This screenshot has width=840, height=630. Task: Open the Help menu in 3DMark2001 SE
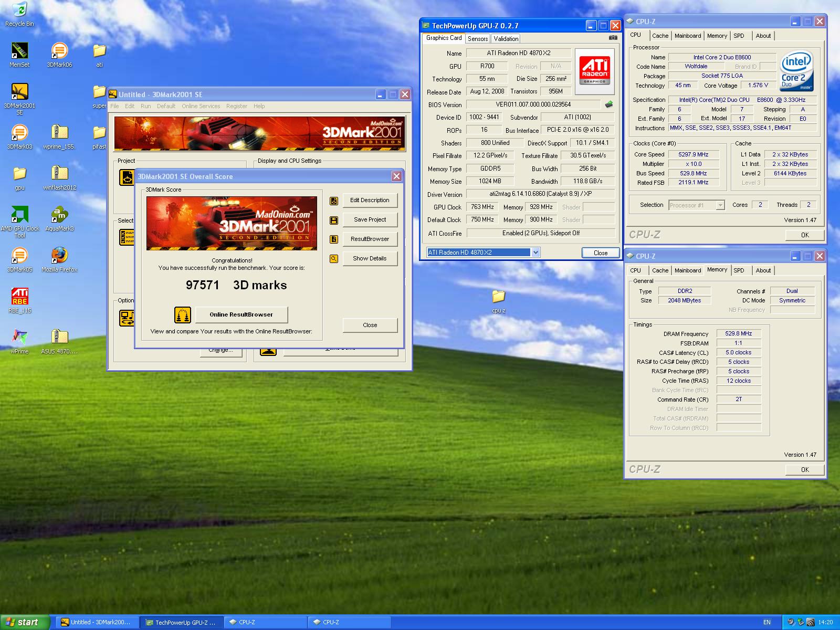[259, 106]
